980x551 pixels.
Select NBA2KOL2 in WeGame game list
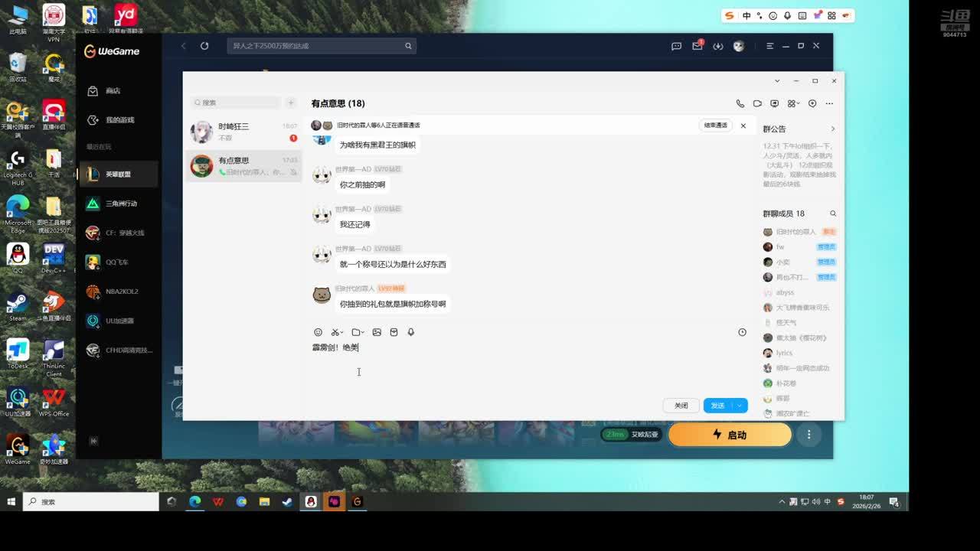pos(119,292)
